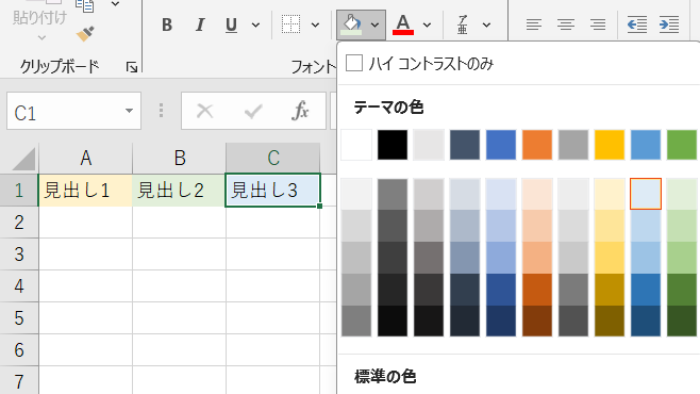Choose the black theme color swatch
Viewport: 700px width, 394px height.
click(392, 145)
